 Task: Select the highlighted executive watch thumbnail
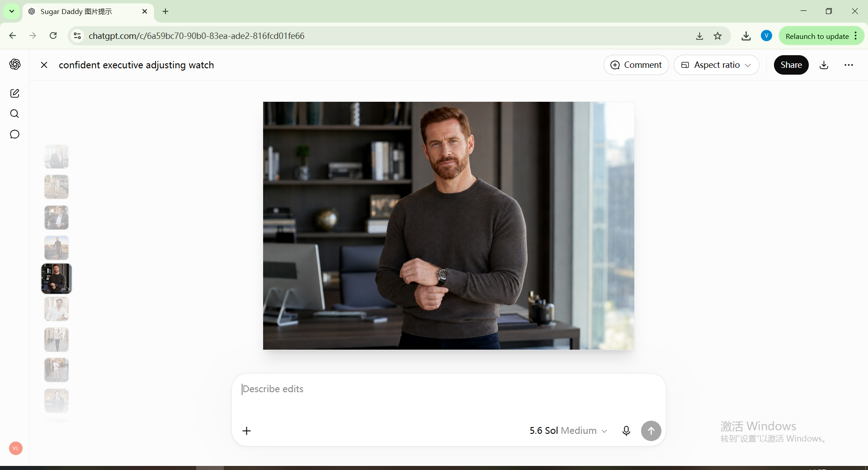[57, 279]
